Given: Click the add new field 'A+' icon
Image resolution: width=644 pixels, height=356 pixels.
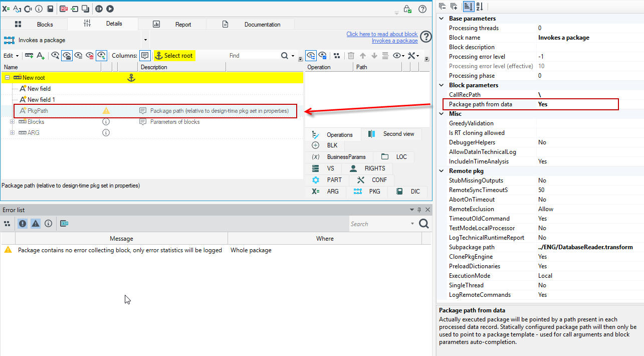Looking at the screenshot, I should click(41, 56).
